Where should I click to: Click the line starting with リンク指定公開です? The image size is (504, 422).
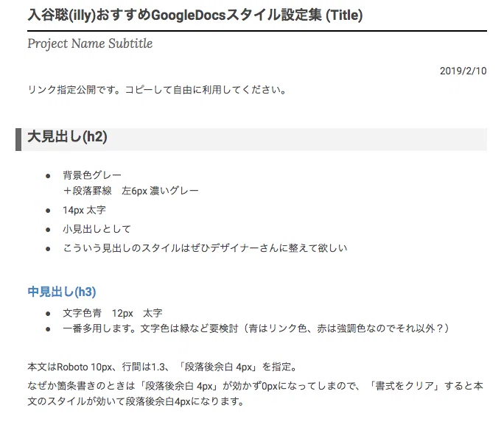pyautogui.click(x=157, y=90)
